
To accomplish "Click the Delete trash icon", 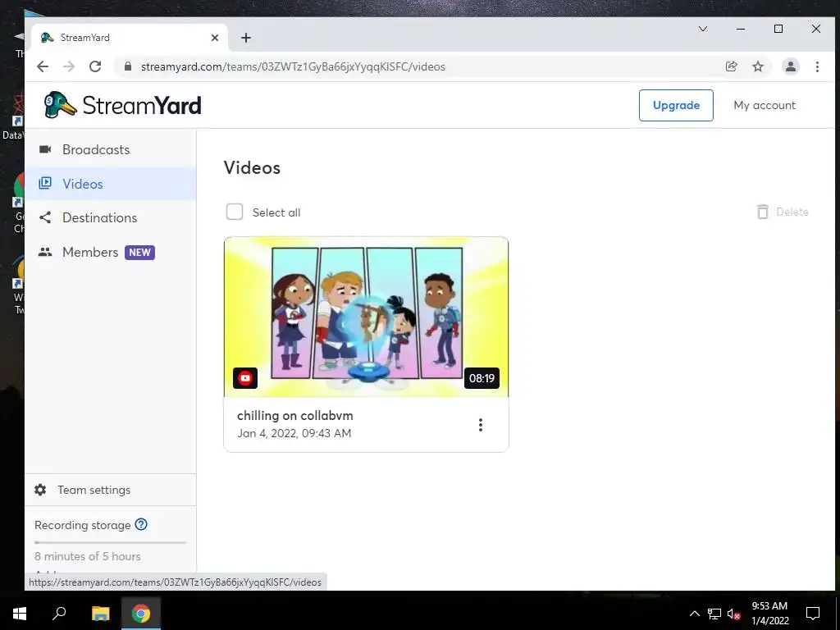I will (762, 212).
